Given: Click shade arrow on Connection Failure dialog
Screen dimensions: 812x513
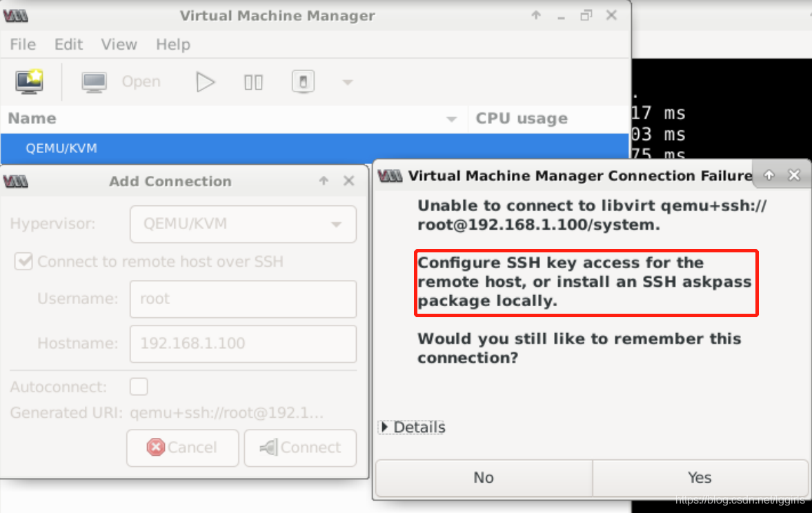Looking at the screenshot, I should coord(768,174).
